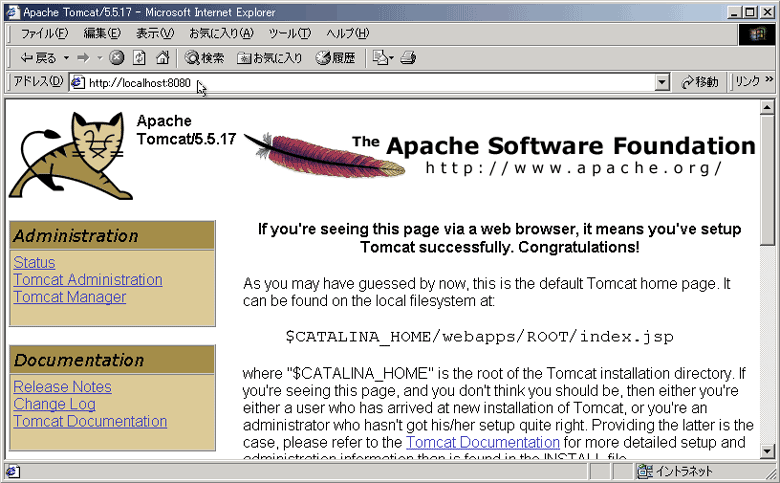Click the page icon in the address bar
This screenshot has width=780, height=483.
coord(78,83)
